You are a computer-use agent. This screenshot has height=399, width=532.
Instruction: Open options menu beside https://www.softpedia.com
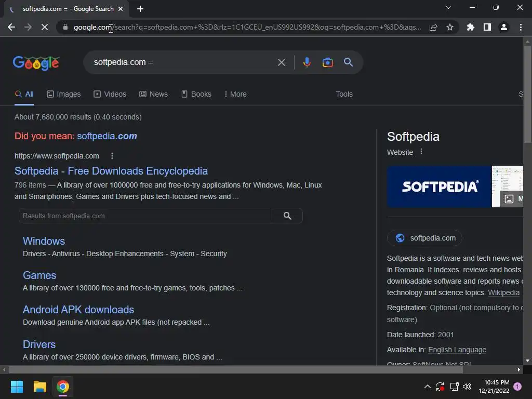112,156
